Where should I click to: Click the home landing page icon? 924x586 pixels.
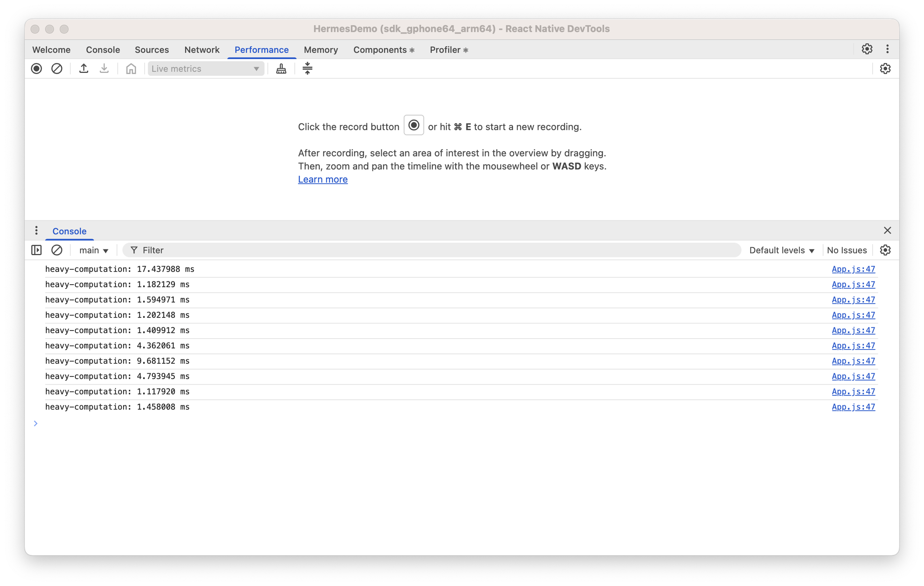coord(131,69)
